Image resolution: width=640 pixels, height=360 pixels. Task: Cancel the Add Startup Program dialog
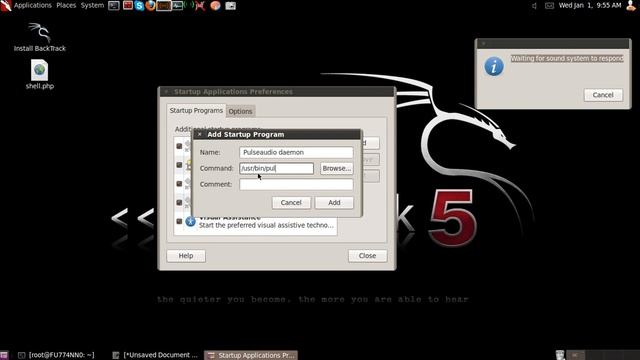(291, 202)
